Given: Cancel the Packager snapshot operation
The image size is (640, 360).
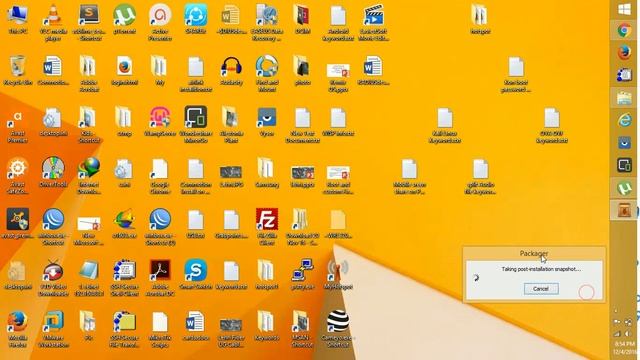Looking at the screenshot, I should pos(541,289).
